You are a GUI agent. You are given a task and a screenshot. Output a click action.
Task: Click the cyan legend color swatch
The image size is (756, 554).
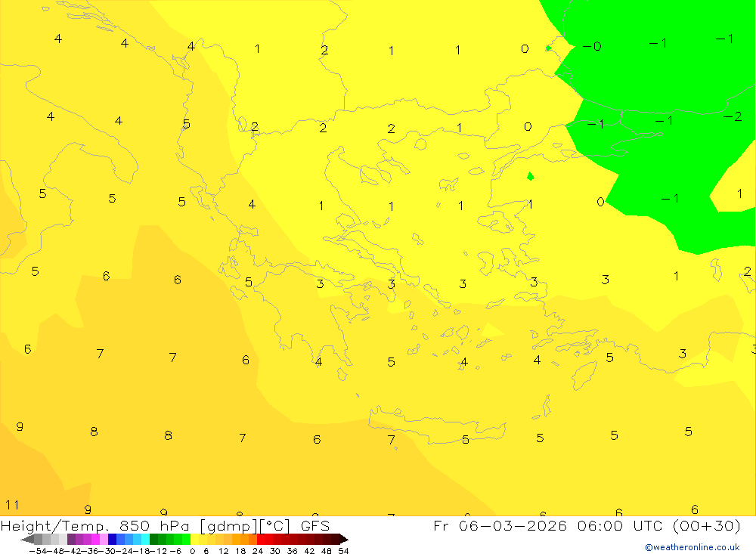145,540
